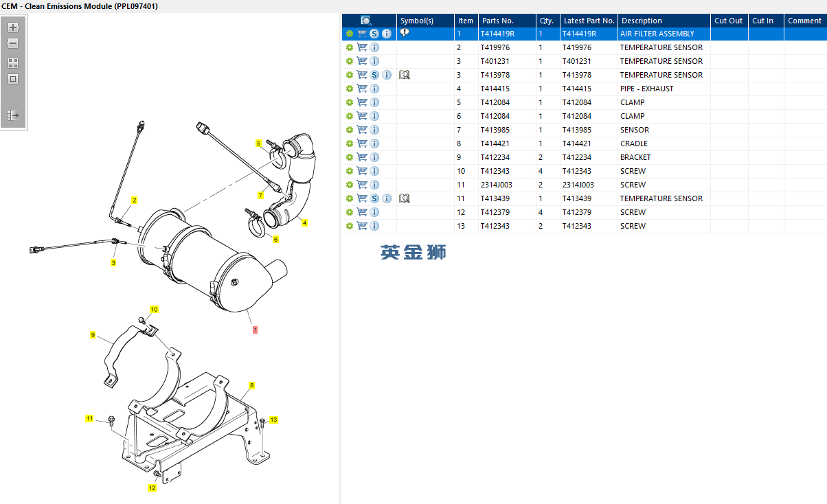Click the note symbol for AIR FILTER ASSEMBLY
This screenshot has height=504, width=827.
pyautogui.click(x=405, y=33)
